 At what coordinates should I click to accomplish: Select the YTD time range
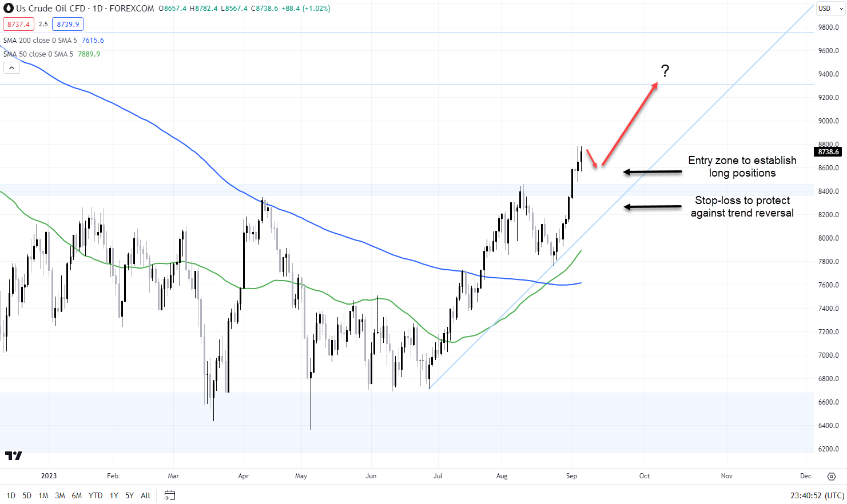click(x=96, y=495)
